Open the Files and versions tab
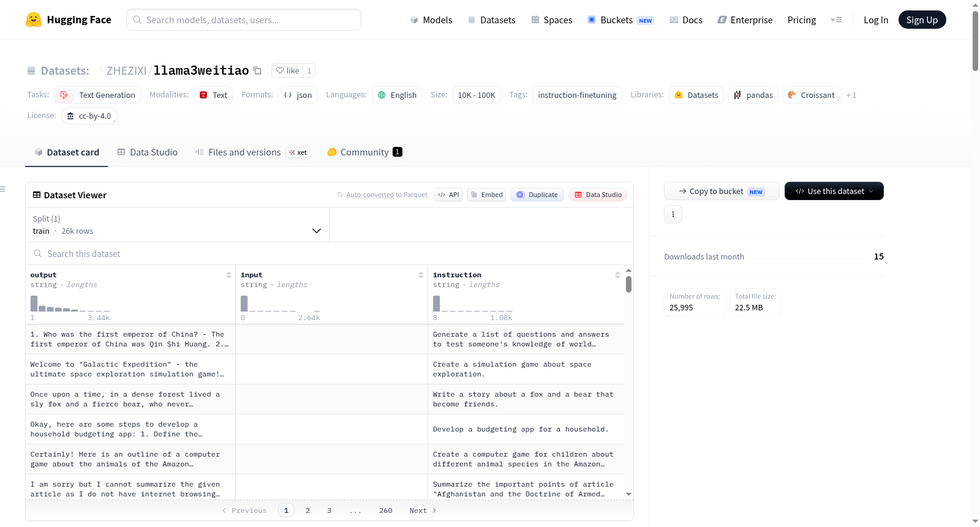 click(252, 152)
